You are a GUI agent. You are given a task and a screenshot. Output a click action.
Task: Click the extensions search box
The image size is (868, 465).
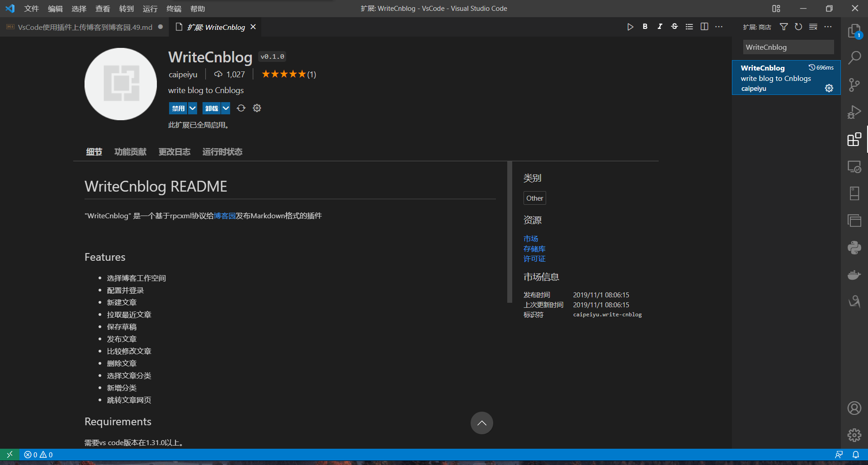tap(788, 47)
